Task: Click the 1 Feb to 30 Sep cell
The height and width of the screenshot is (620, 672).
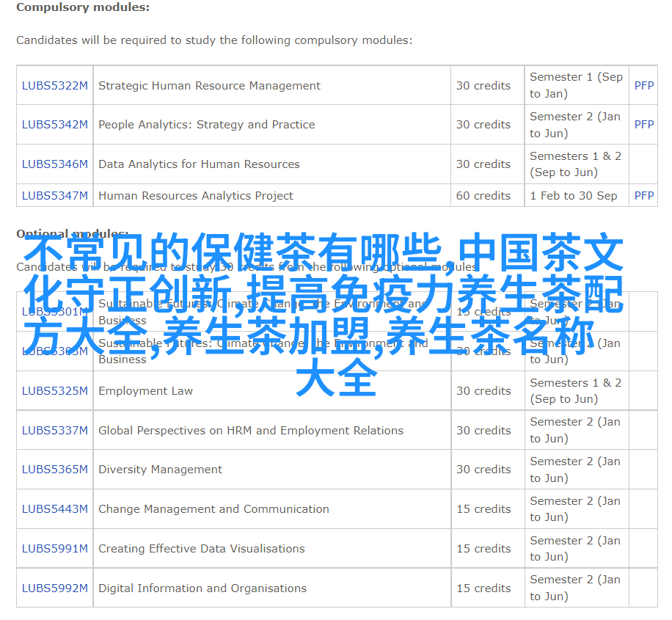Action: [x=573, y=196]
